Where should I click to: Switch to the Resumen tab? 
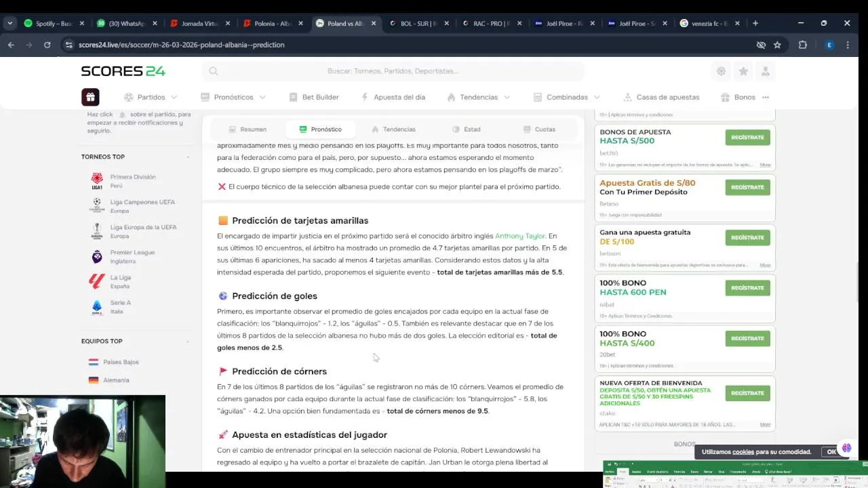[248, 129]
